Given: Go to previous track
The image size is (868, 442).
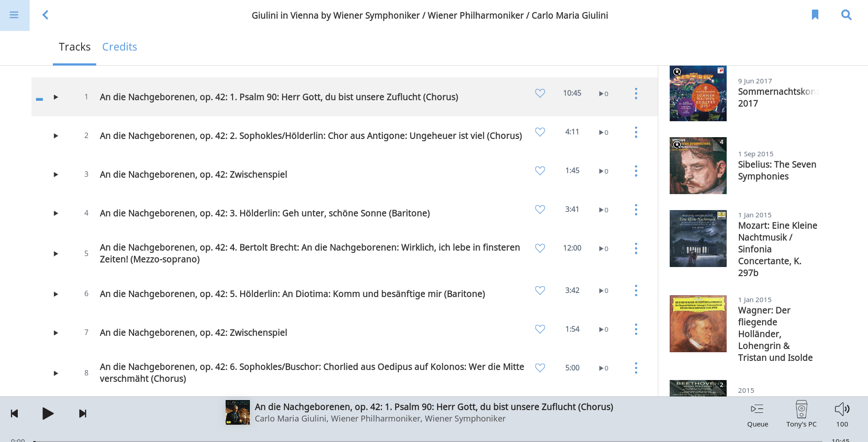Looking at the screenshot, I should pos(15,414).
